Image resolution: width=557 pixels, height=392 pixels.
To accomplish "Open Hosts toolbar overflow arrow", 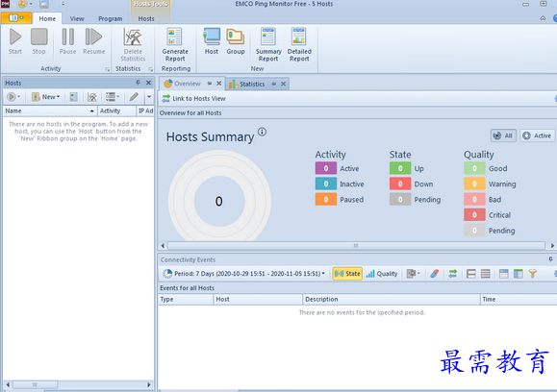I will tap(149, 96).
